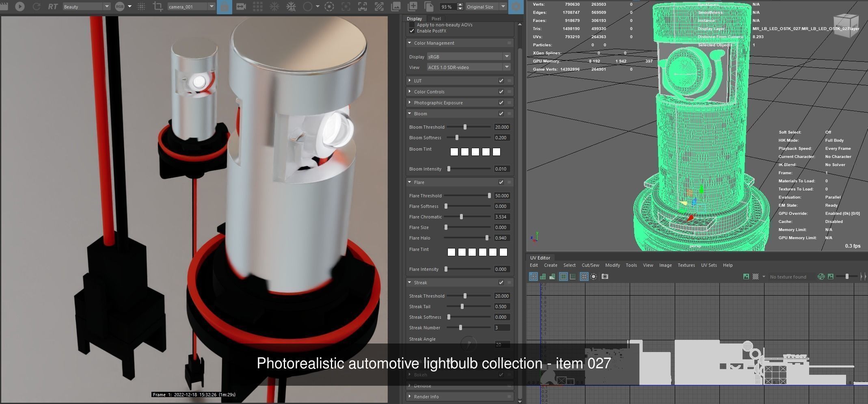Disable the Streak effect checkbox
Image resolution: width=868 pixels, height=404 pixels.
(501, 283)
